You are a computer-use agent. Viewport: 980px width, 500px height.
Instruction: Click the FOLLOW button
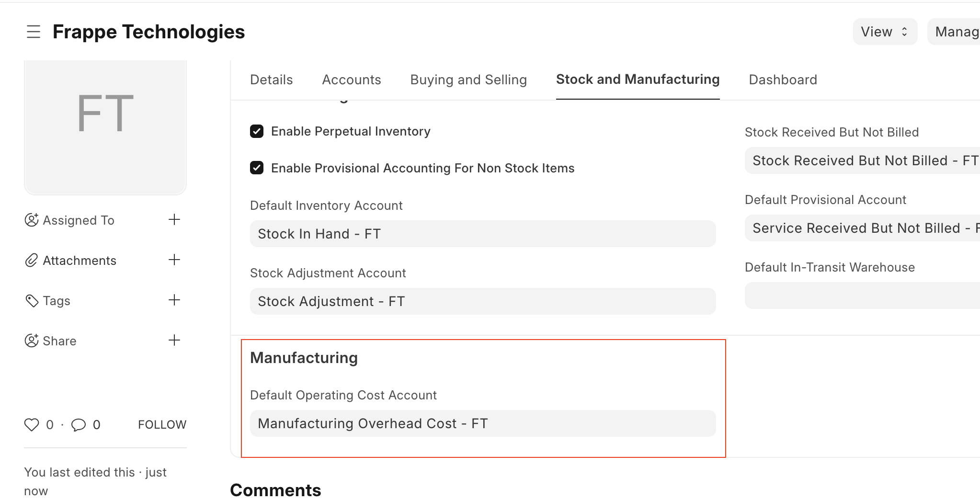coord(162,425)
